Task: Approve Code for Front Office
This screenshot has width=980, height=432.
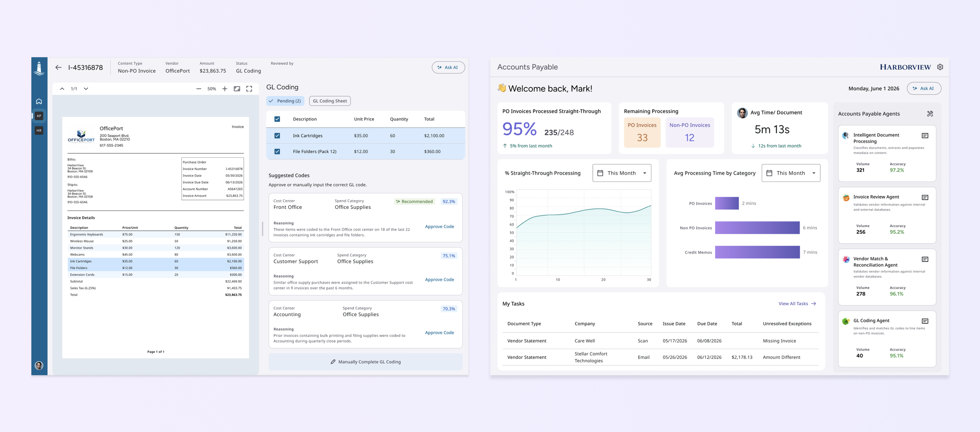Action: coord(439,226)
